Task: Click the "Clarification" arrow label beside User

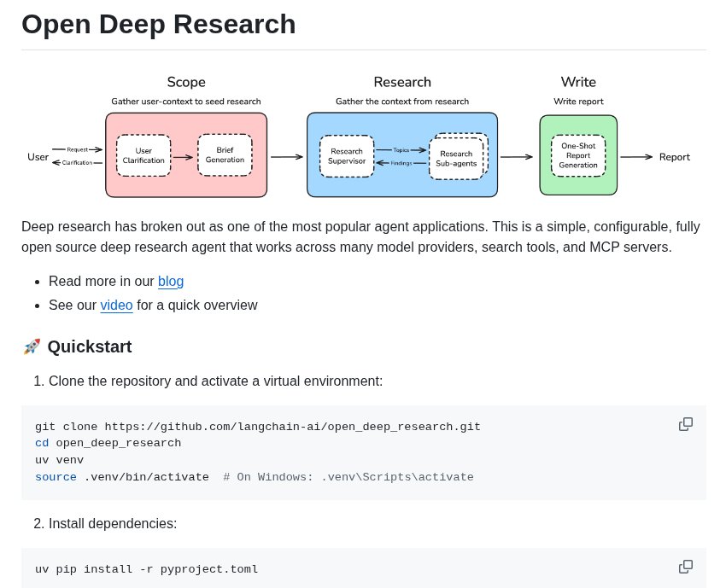Action: pos(78,162)
